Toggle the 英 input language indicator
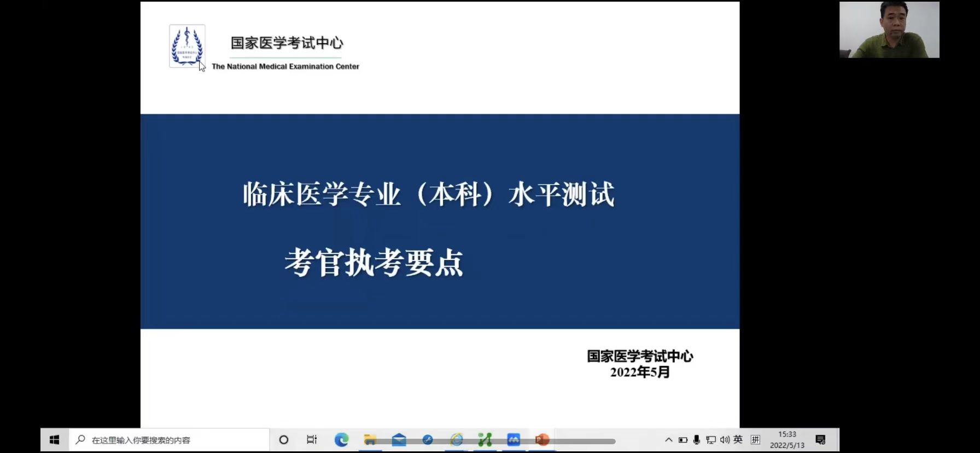Viewport: 980px width, 453px height. point(738,440)
